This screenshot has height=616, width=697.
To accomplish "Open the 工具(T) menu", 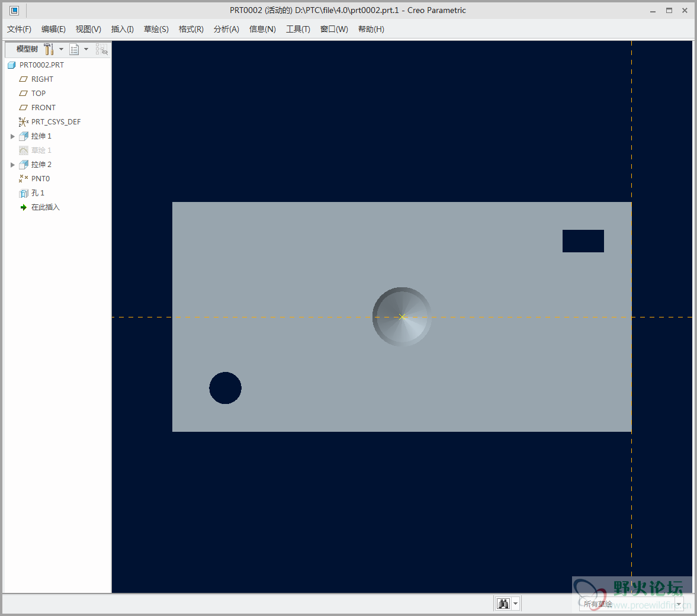I will click(298, 30).
